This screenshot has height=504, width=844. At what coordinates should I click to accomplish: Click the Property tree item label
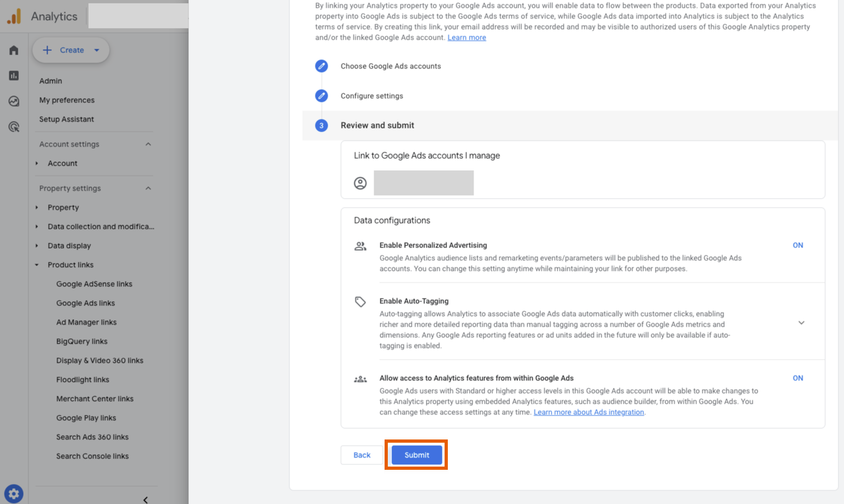63,207
